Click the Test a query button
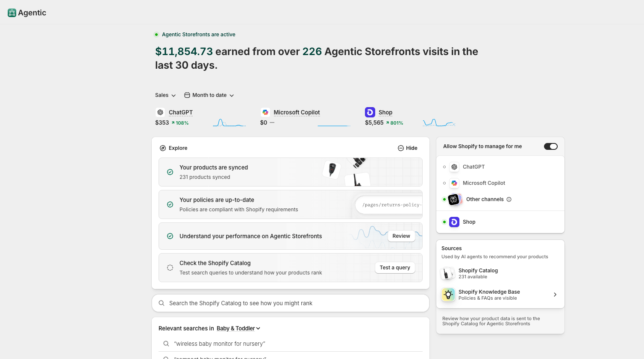 (x=395, y=268)
